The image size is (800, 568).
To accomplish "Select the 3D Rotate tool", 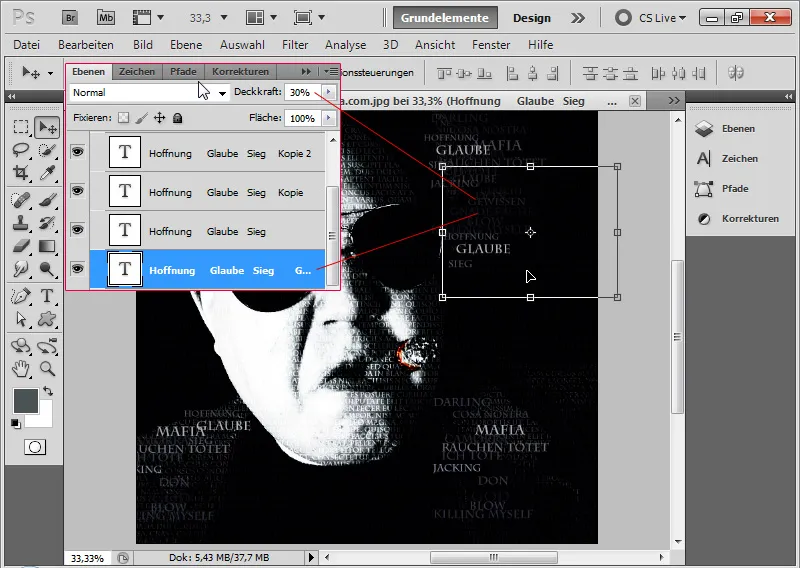I will tap(20, 345).
